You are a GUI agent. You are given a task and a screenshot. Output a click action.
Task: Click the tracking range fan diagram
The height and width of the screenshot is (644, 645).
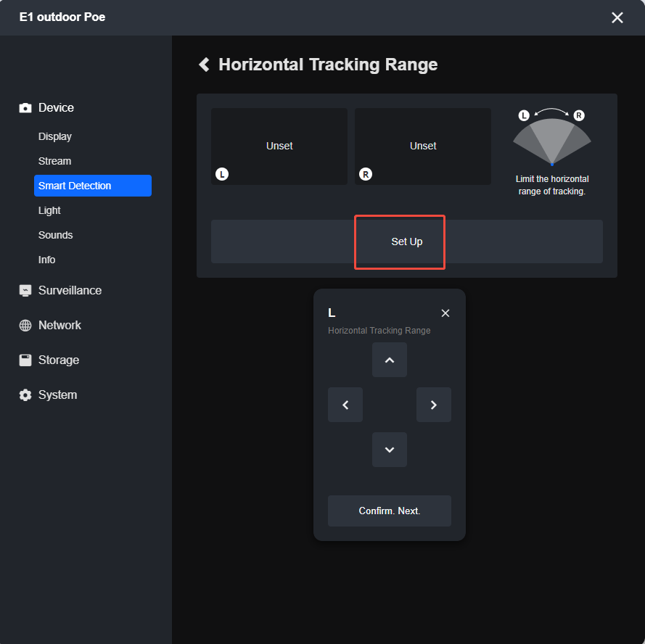551,137
